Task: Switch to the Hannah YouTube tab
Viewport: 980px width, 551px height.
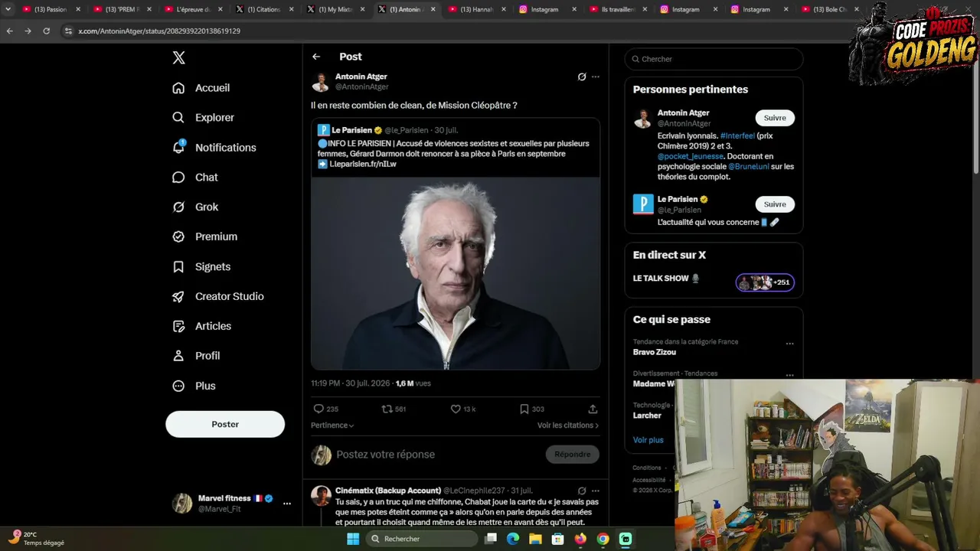Action: tap(476, 9)
